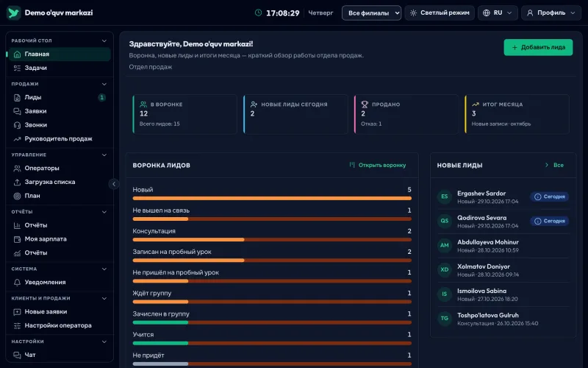Click the chat bubble icon beside Чат
The height and width of the screenshot is (368, 588).
[x=17, y=355]
